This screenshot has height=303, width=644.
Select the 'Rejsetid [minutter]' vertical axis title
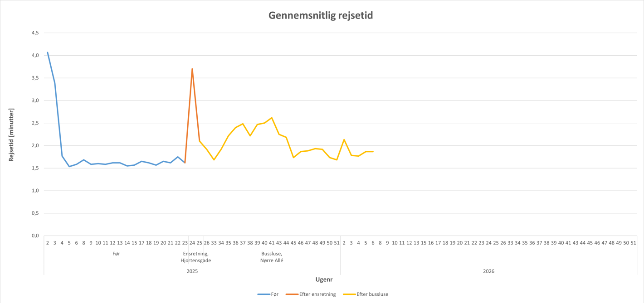11,135
